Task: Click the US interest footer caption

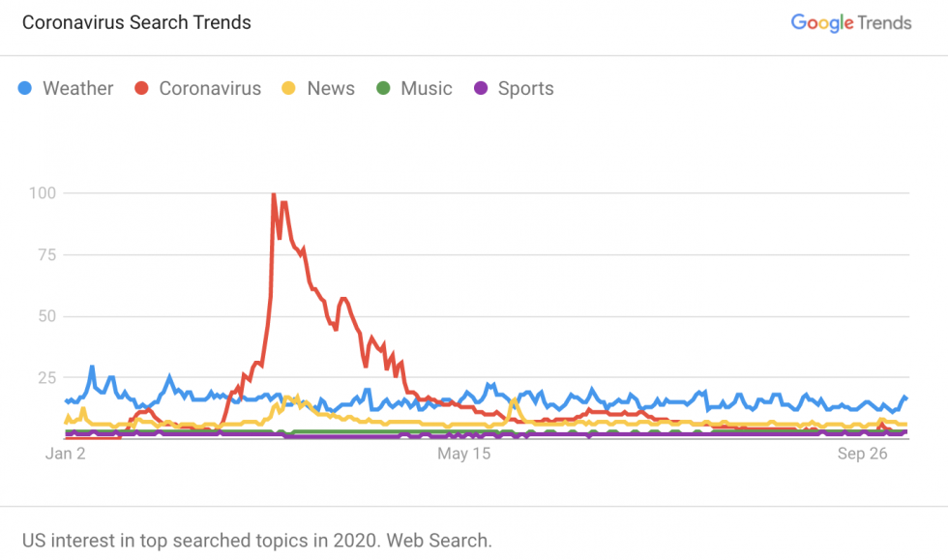Action: coord(256,539)
